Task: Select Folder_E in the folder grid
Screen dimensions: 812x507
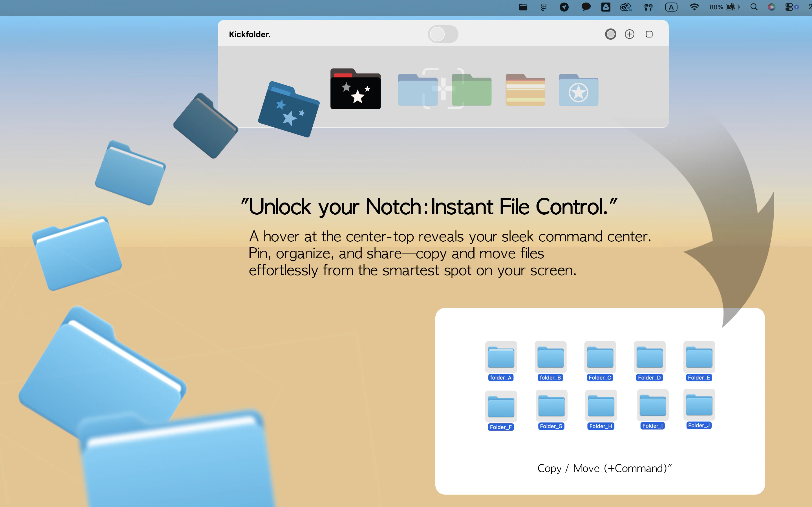Action: 699,357
